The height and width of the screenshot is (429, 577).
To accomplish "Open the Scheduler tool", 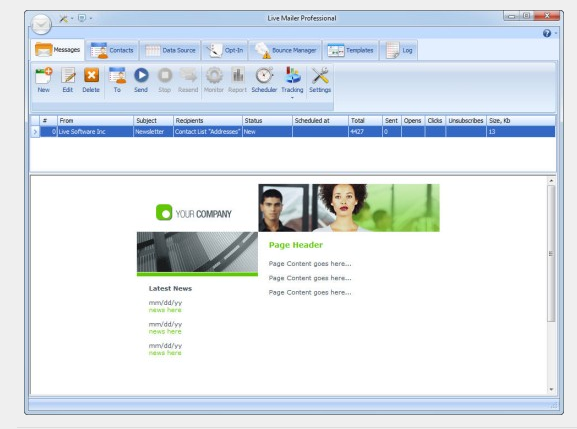I will (264, 80).
